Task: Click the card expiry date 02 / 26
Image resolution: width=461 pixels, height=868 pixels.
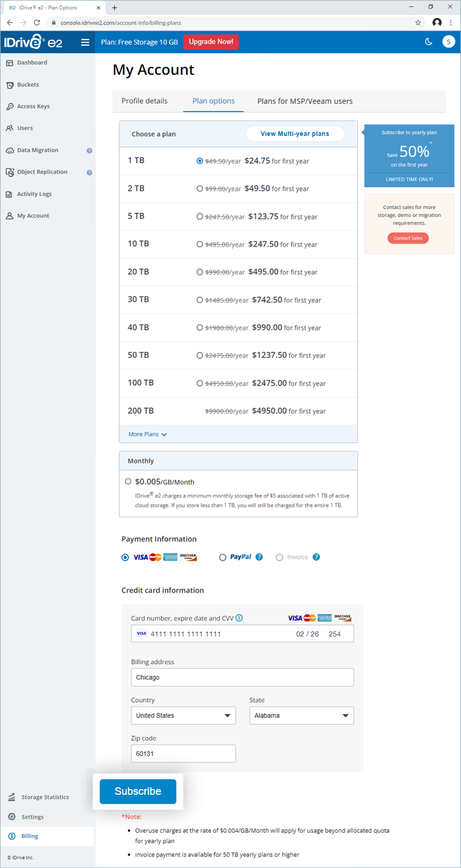Action: 308,634
